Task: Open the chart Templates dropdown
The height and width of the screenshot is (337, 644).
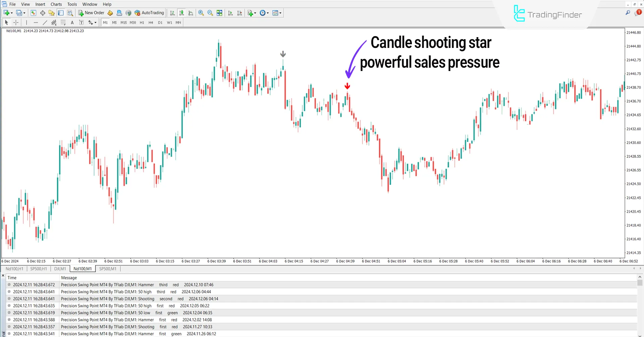Action: pos(275,13)
